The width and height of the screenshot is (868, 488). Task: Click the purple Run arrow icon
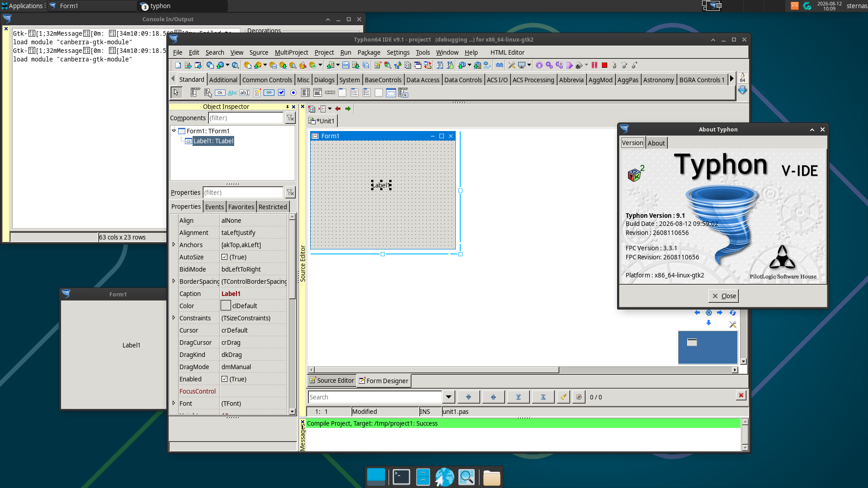coord(569,66)
